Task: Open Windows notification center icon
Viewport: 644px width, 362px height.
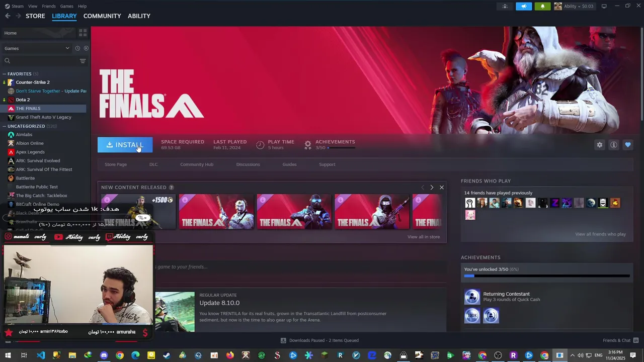Action: coord(633,355)
